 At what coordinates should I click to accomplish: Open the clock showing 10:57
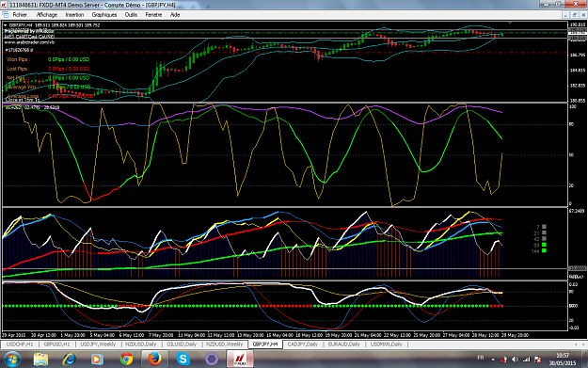click(563, 359)
